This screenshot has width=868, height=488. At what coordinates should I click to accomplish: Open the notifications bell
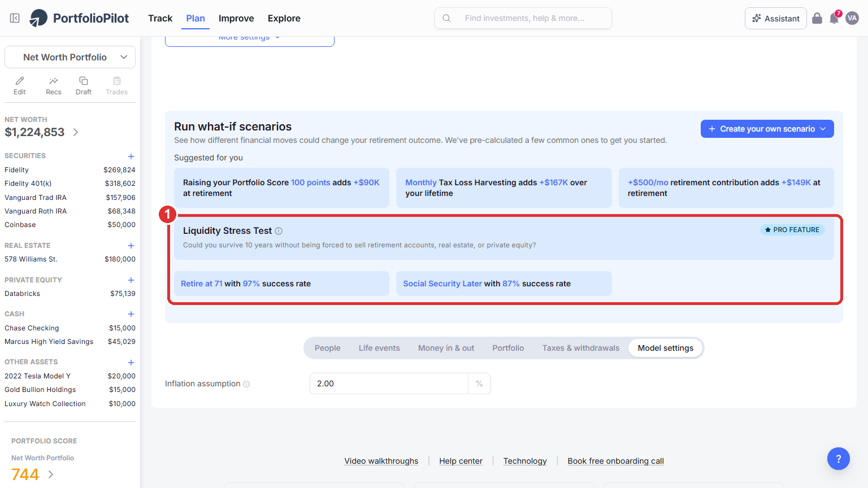834,18
